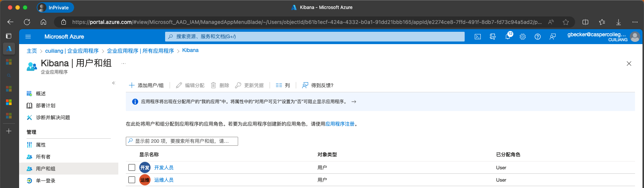Go to 企业应用程序 | 所有应用程序 breadcrumb

pyautogui.click(x=140, y=51)
